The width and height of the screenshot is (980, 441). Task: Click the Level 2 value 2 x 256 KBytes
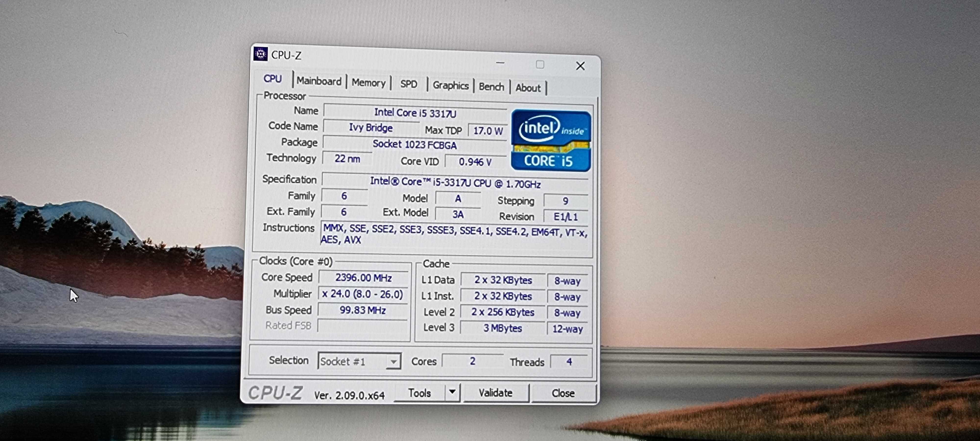502,312
